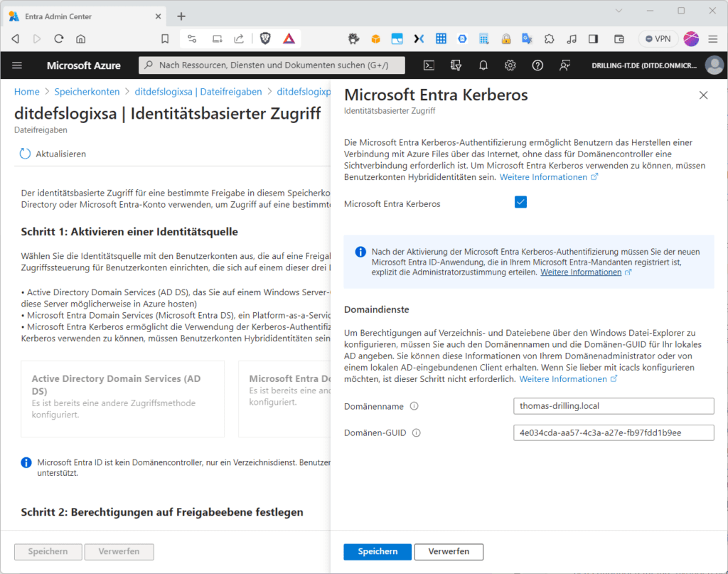Go to the Home breadcrumb link

(26, 92)
